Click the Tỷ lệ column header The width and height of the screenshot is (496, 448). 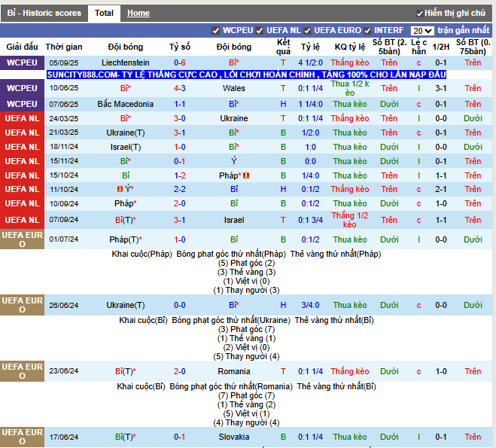[x=310, y=47]
